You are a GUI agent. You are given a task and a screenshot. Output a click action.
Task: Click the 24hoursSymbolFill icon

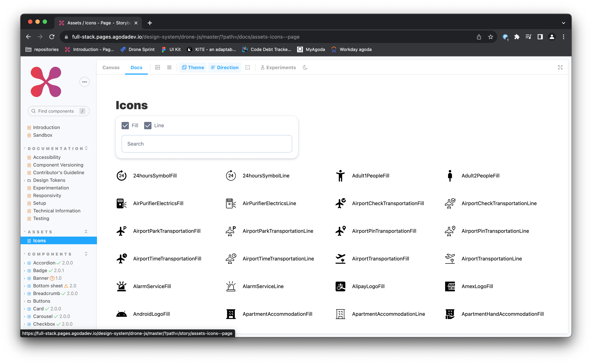pyautogui.click(x=122, y=175)
